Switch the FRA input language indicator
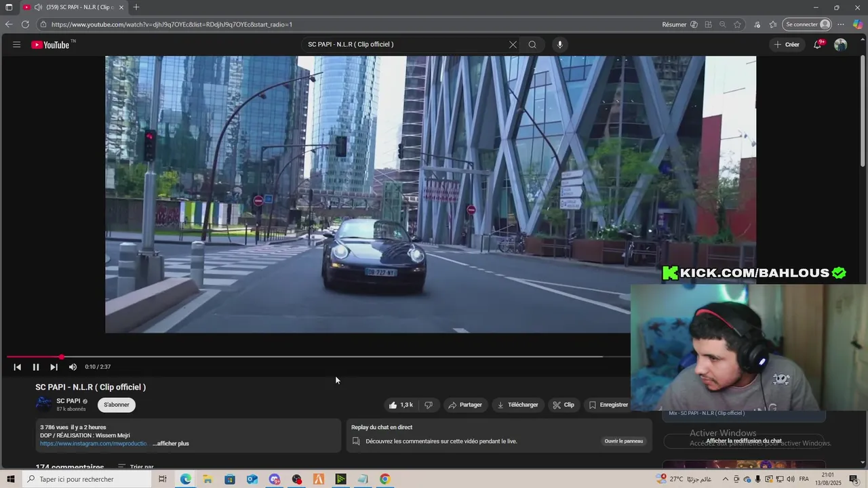868x488 pixels. pyautogui.click(x=804, y=479)
